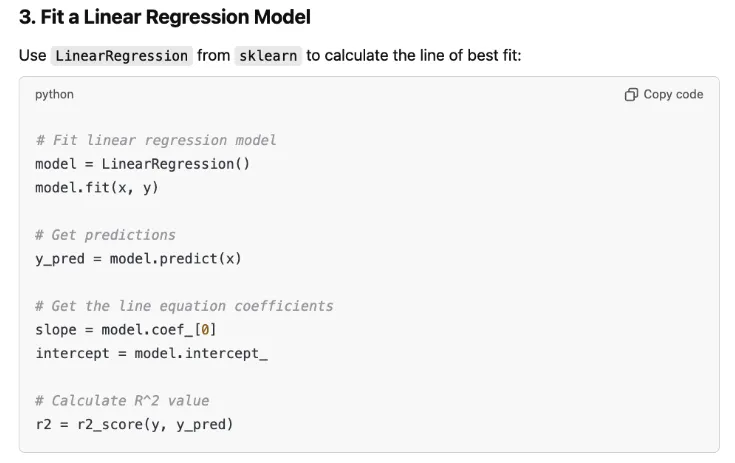Click the inline "sklearn" code tag
Image resolution: width=735 pixels, height=463 pixels.
(268, 55)
